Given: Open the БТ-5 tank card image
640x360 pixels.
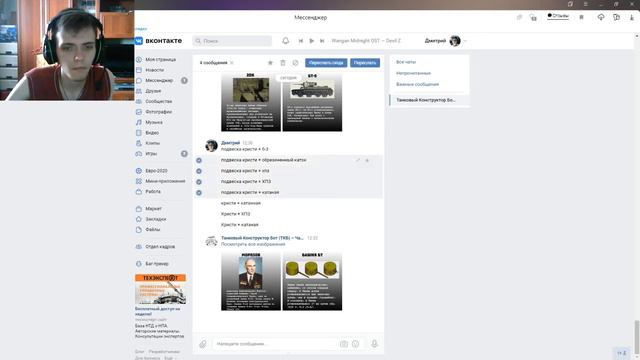Looking at the screenshot, I should click(x=312, y=102).
